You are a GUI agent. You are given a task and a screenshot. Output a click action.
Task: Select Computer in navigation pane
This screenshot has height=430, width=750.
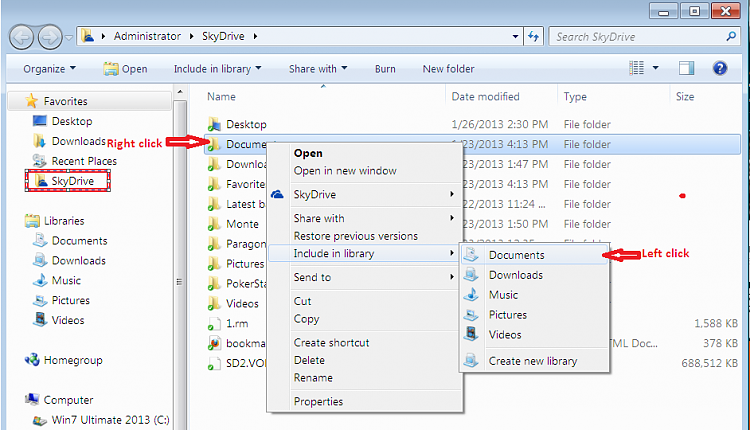click(x=59, y=400)
